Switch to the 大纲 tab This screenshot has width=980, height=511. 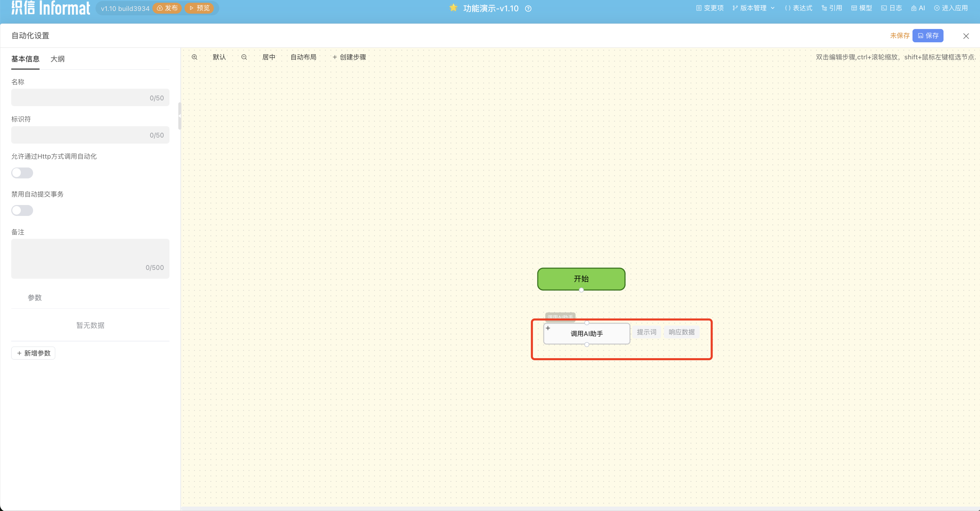point(57,59)
